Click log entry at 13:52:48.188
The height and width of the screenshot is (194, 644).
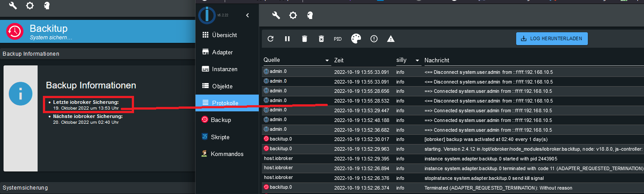453,120
